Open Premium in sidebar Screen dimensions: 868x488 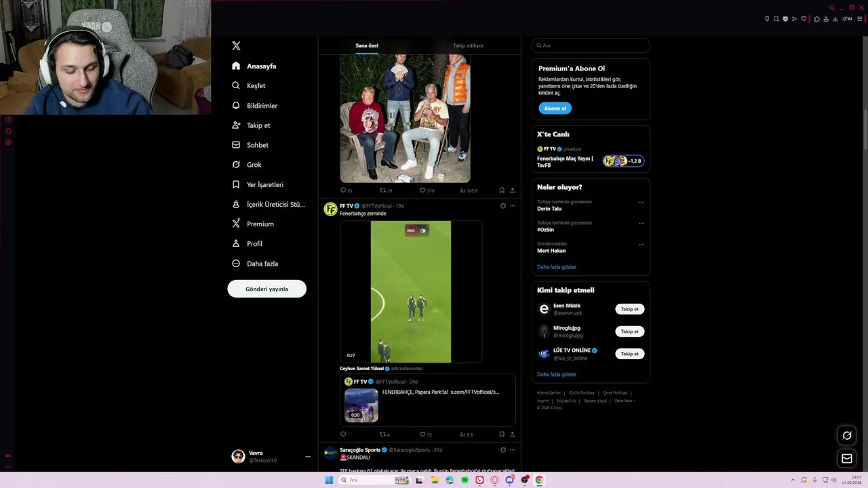(253, 224)
